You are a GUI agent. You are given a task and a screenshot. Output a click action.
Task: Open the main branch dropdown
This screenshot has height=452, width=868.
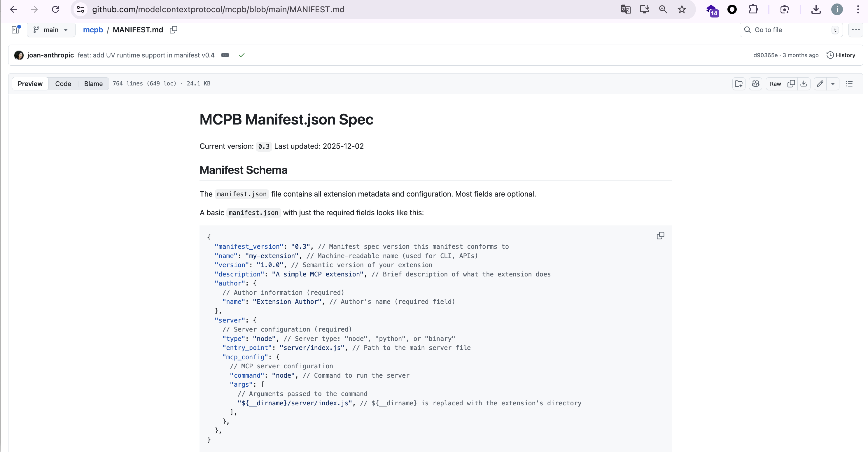point(51,30)
